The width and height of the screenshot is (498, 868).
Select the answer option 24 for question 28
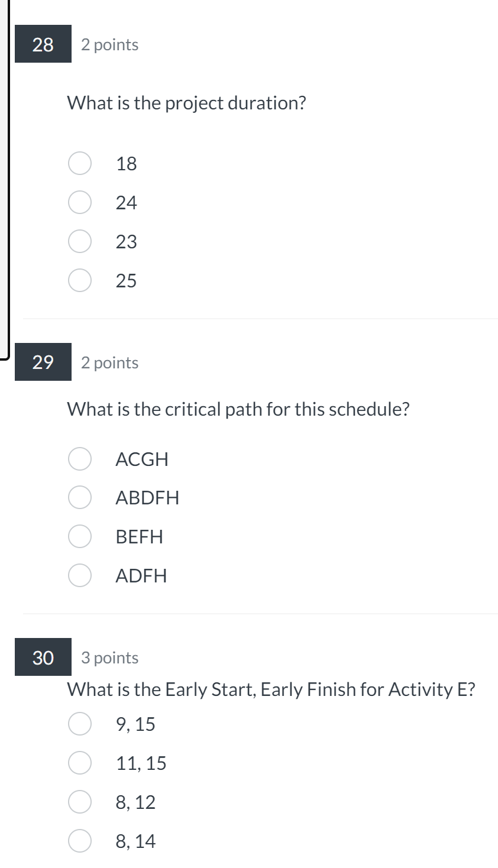click(79, 202)
